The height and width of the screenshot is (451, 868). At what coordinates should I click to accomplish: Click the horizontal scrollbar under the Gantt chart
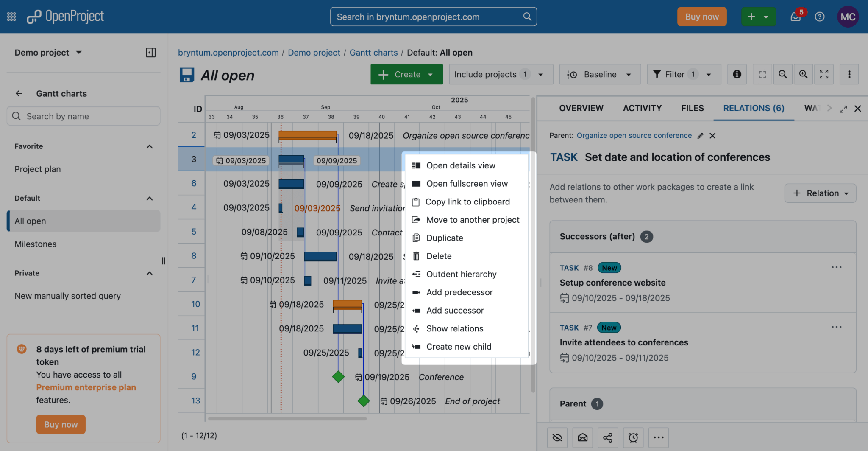click(287, 419)
